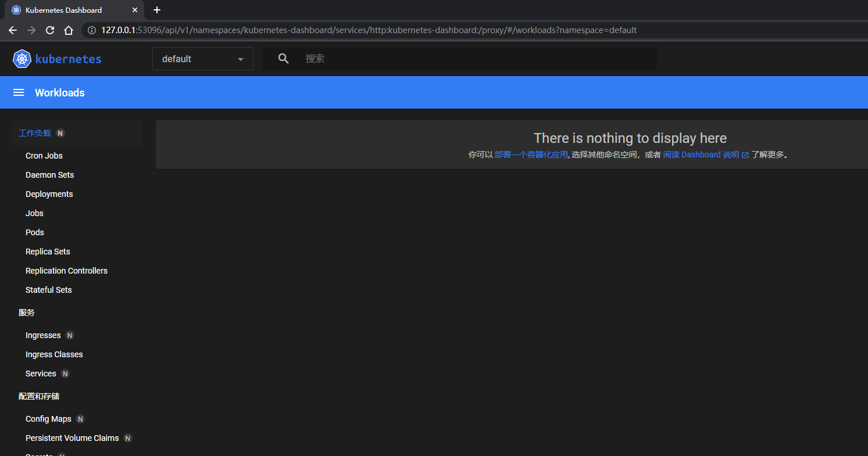Viewport: 868px width, 456px height.
Task: Click the 部署一个容器化应用 link
Action: [531, 155]
